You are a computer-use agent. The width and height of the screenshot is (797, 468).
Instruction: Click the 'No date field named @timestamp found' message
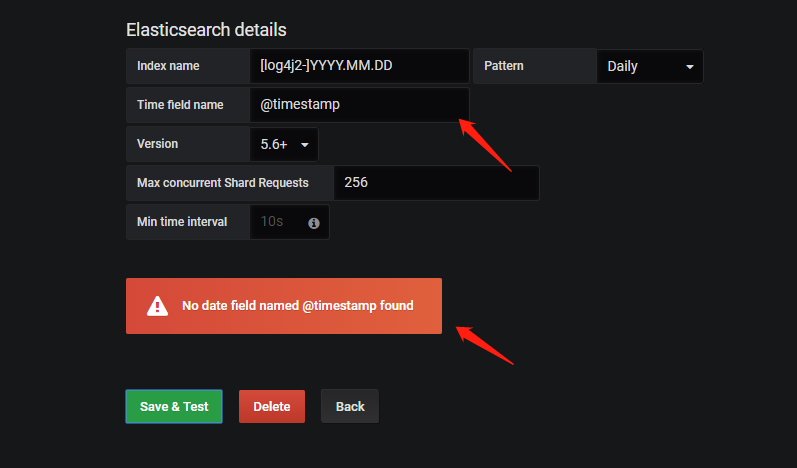click(297, 306)
